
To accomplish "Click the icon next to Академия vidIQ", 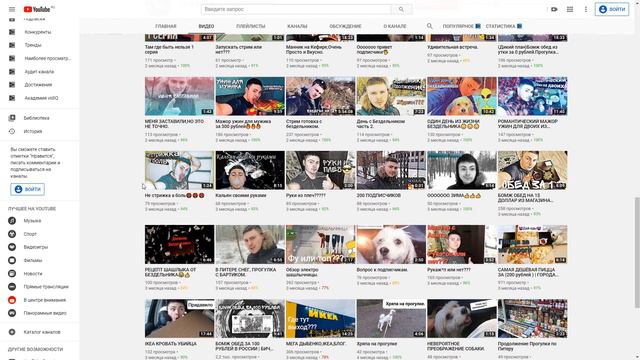I will [12, 98].
